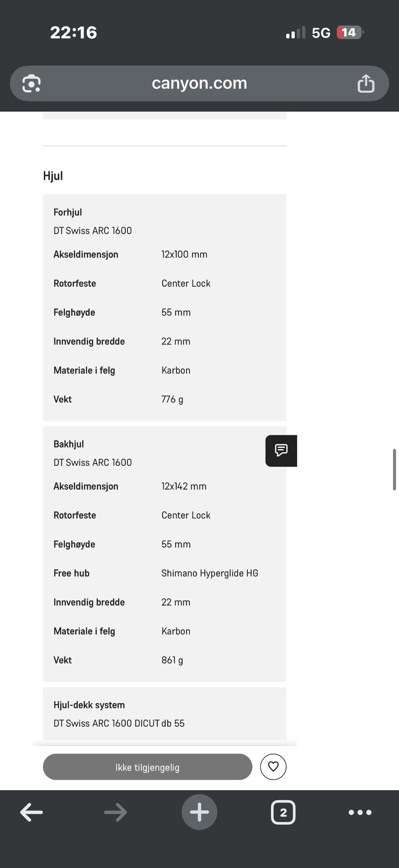The image size is (399, 868).
Task: Open the tab switcher showing 2 tabs
Action: (x=283, y=812)
